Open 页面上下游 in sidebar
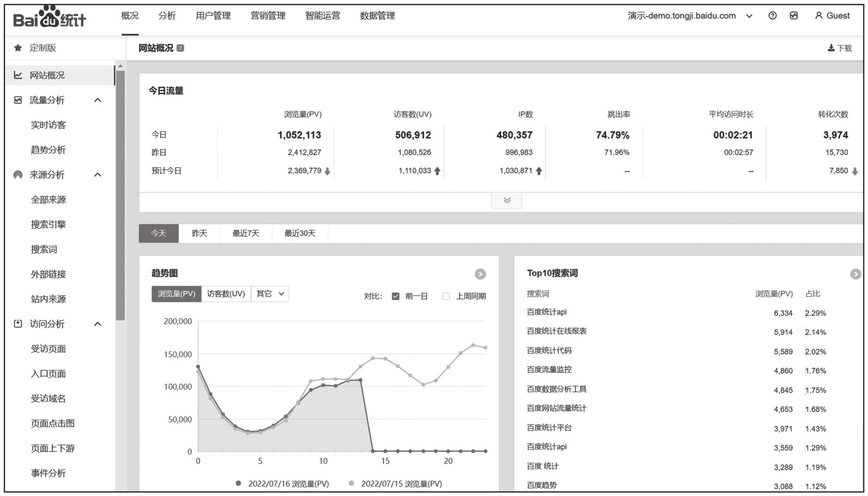 (53, 448)
